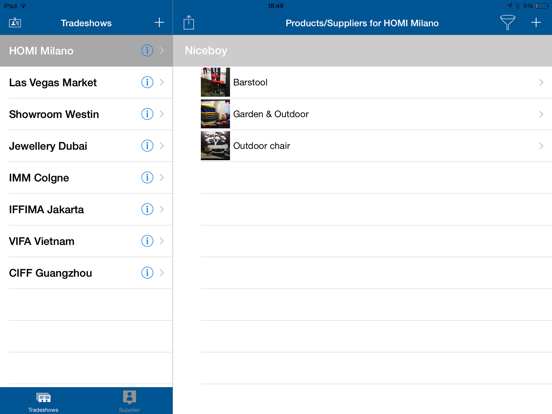552x414 pixels.
Task: Expand Showroom Westin row chevron
Action: coord(162,114)
